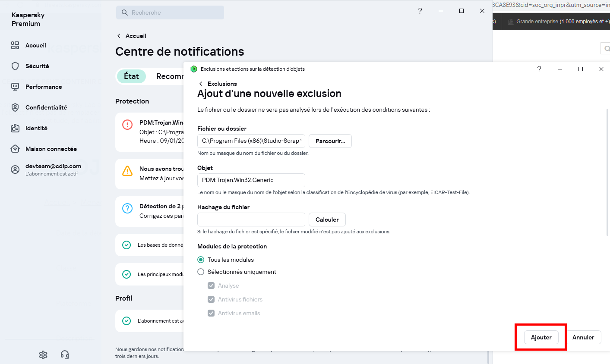Click green check icon beside Les bases de données
The width and height of the screenshot is (610, 364).
(x=126, y=245)
